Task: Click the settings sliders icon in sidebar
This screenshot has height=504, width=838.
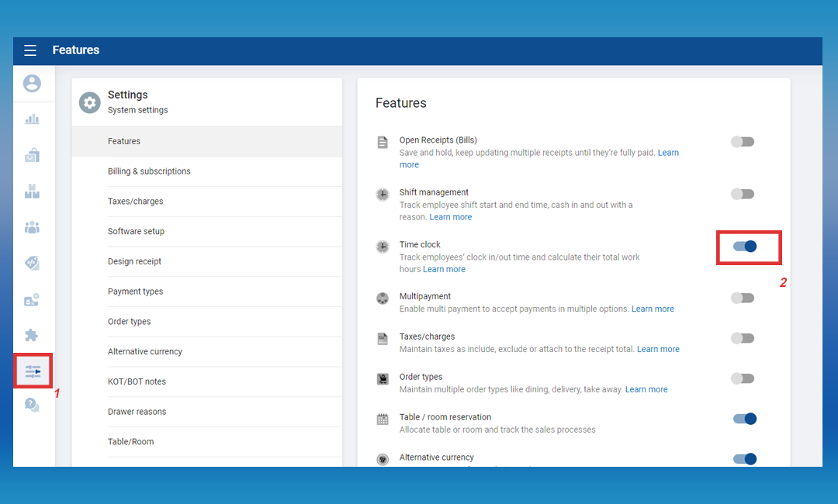Action: tap(33, 371)
